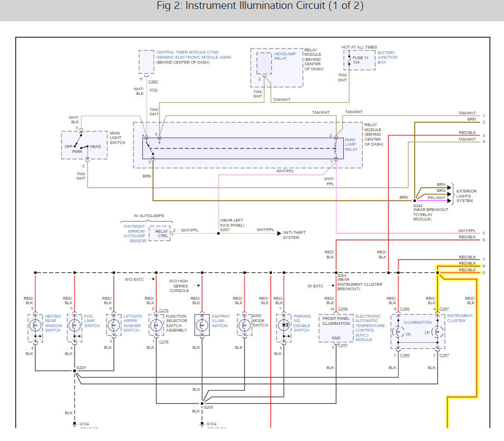
Task: Click the 4WD Mode Switch contact
Action: click(x=244, y=324)
